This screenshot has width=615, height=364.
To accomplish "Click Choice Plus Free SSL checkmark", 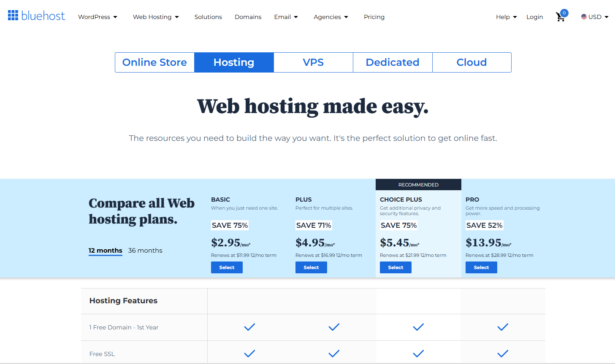I will [x=418, y=353].
